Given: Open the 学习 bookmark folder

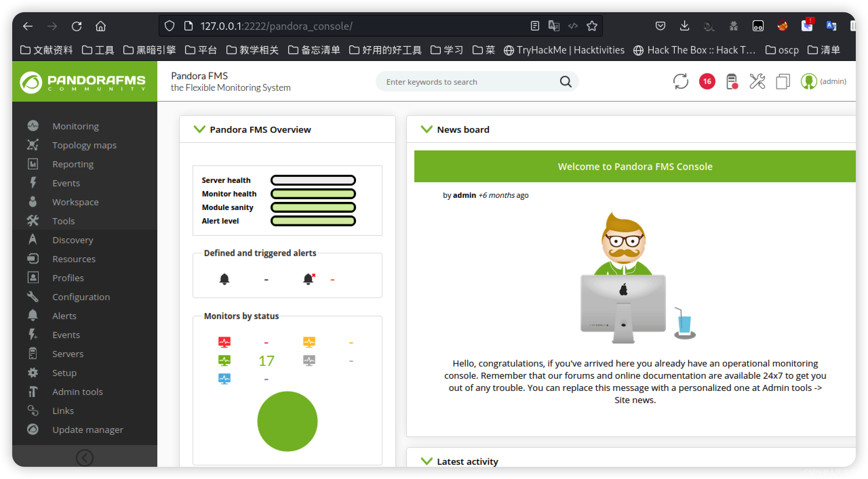Looking at the screenshot, I should 447,50.
